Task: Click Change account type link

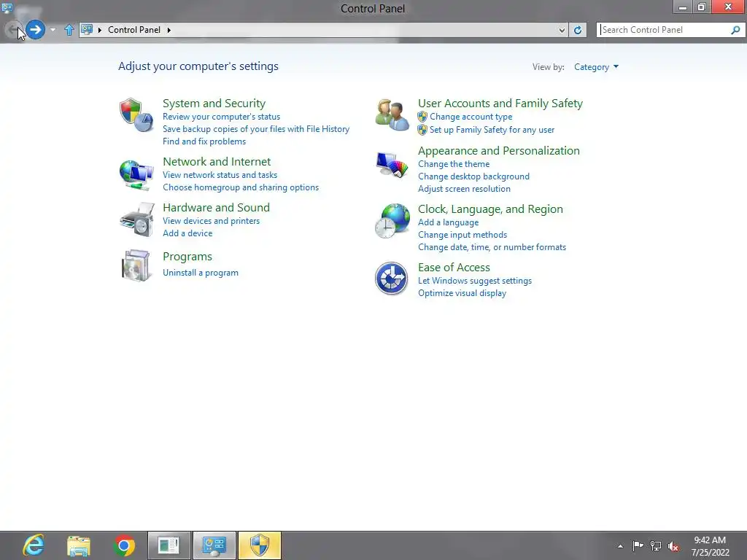Action: pyautogui.click(x=471, y=117)
